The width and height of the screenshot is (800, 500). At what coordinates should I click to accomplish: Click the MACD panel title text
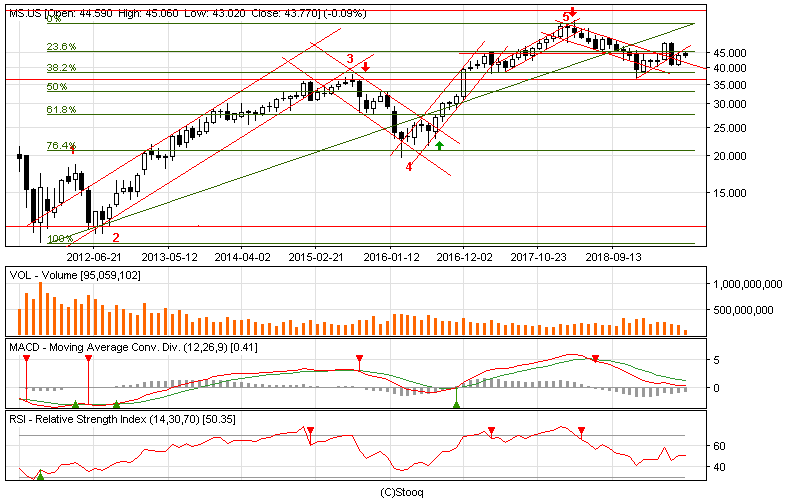click(x=133, y=347)
